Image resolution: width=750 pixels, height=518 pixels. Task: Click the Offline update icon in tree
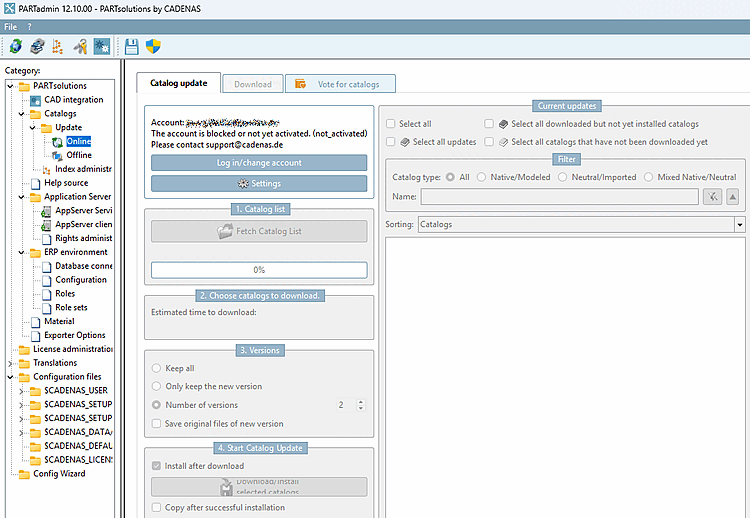[57, 155]
